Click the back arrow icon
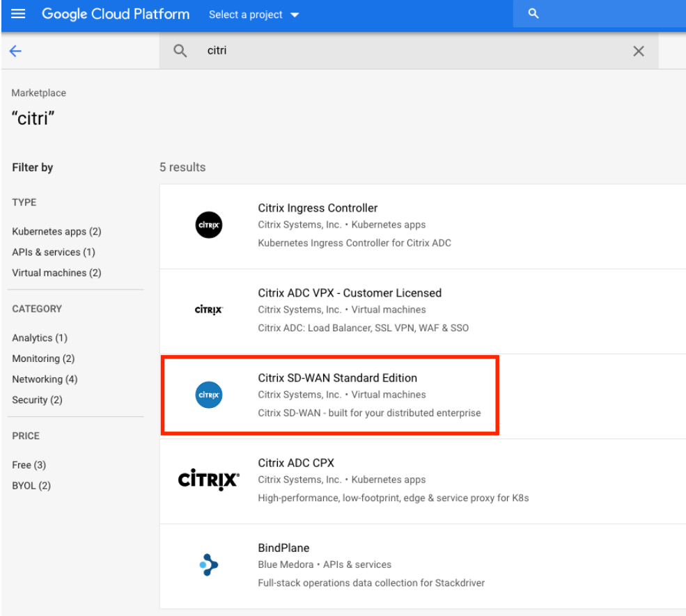686x616 pixels. pos(16,51)
